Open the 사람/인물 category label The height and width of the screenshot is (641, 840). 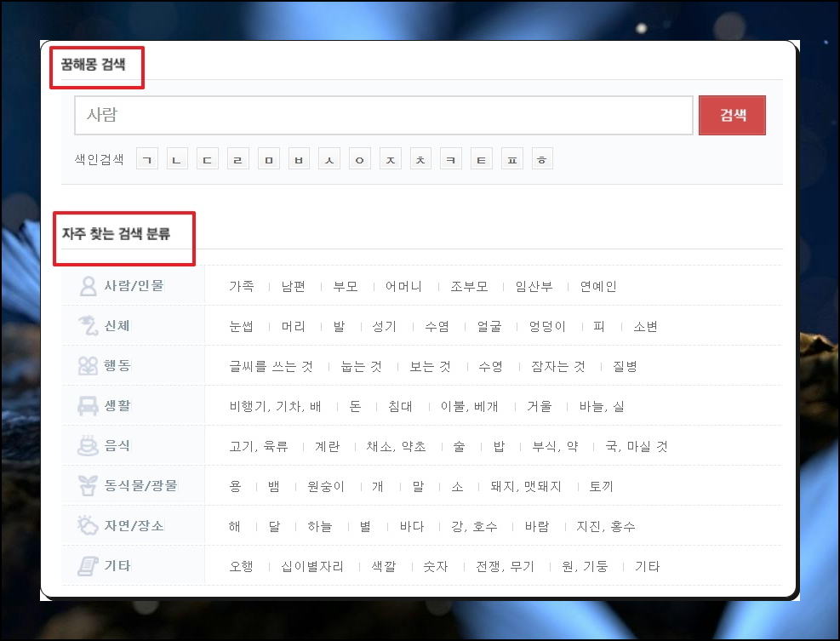(x=134, y=286)
